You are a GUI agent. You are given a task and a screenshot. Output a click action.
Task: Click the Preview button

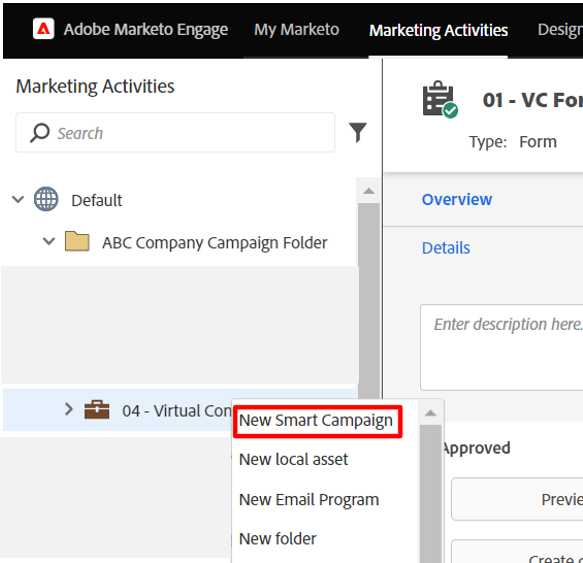point(517,499)
